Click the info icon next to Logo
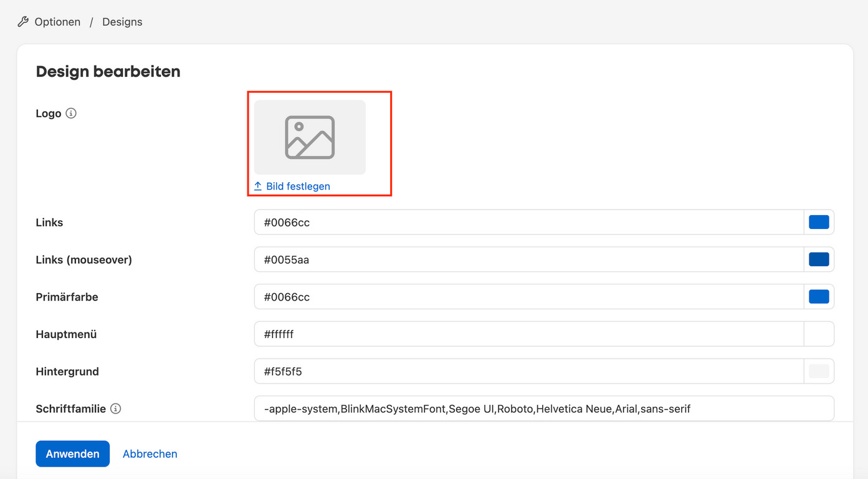This screenshot has height=479, width=868. point(71,114)
